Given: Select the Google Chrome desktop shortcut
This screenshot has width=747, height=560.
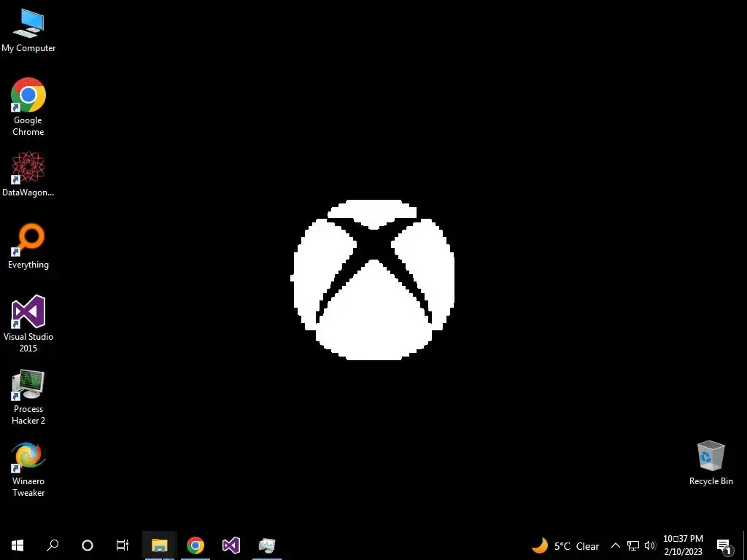Looking at the screenshot, I should (28, 106).
